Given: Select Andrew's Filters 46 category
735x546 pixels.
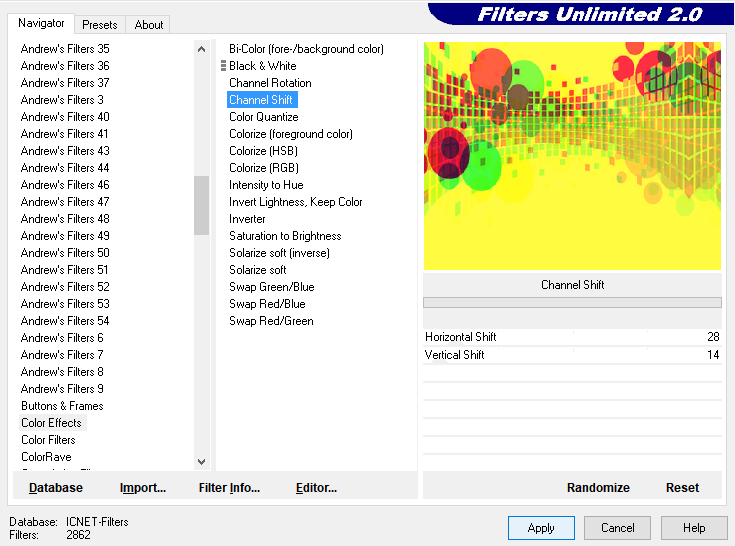Looking at the screenshot, I should (65, 185).
